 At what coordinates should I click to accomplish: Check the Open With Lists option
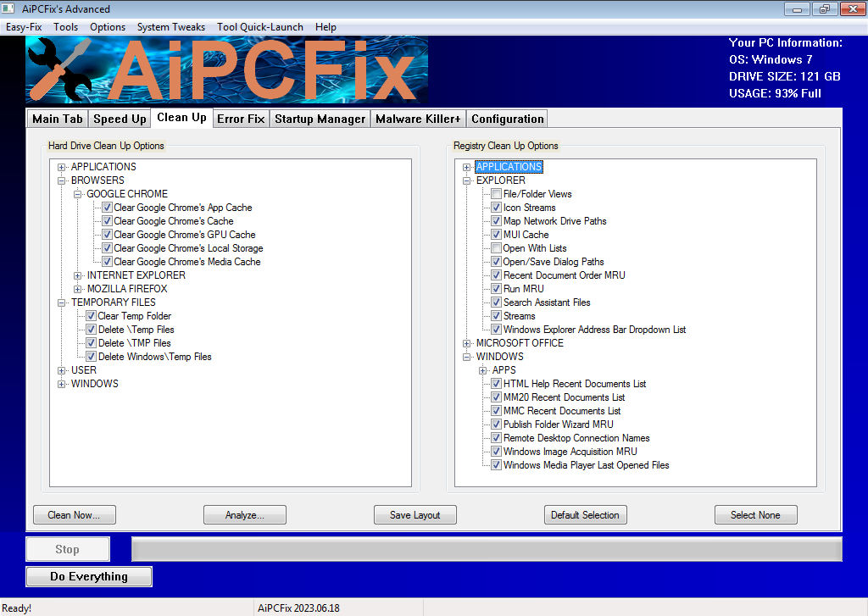(497, 248)
